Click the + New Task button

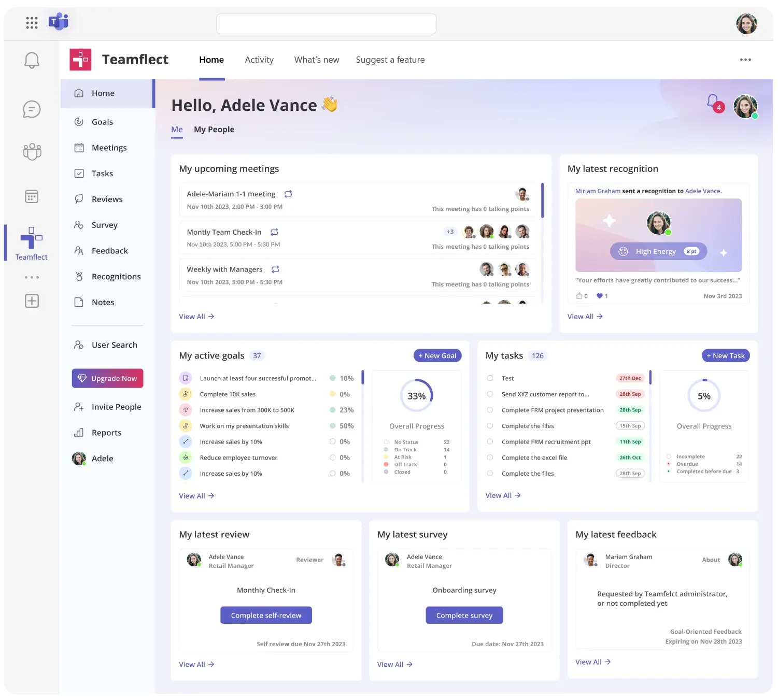[x=726, y=355]
